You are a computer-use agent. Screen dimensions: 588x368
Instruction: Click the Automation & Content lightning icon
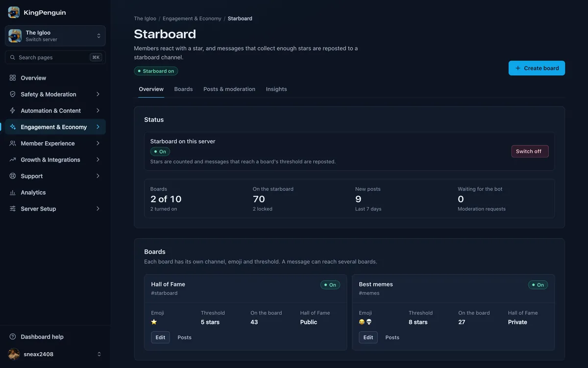coord(13,110)
